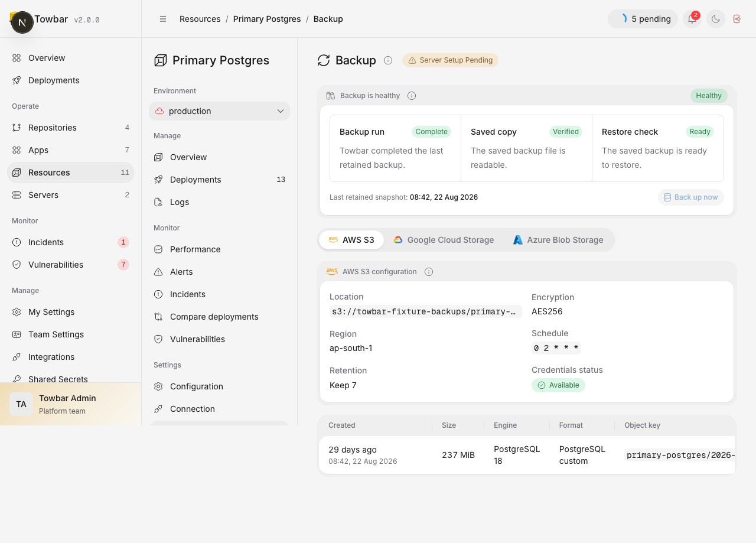
Task: Click the Logs file icon
Action: (x=158, y=202)
